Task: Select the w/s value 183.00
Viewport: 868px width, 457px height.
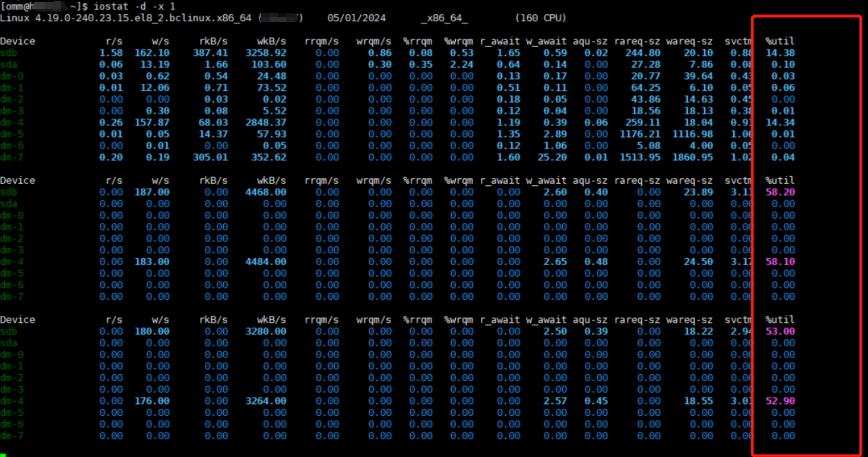Action: pos(152,262)
